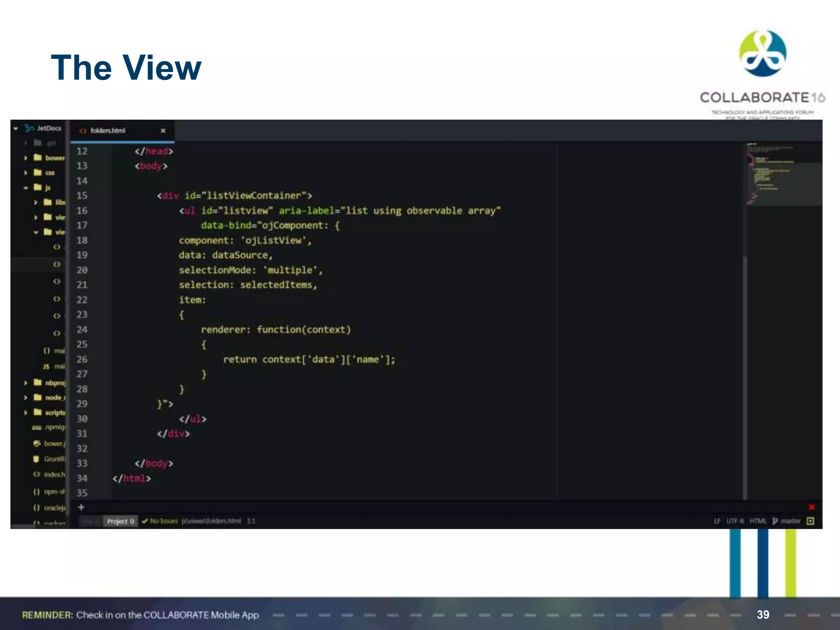Collapse the JetDocs root project
This screenshot has height=630, width=840.
(x=16, y=128)
